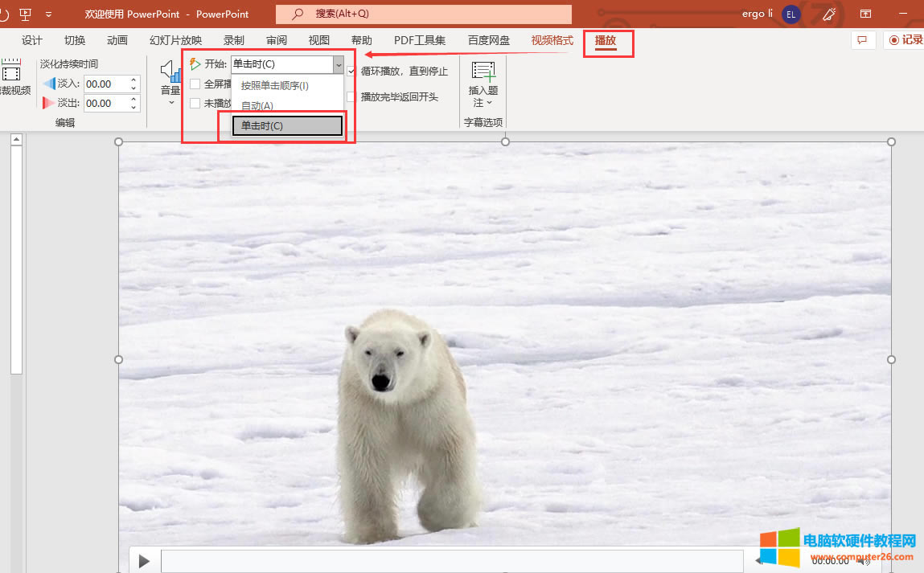Click the pen and sparkle icon in title bar
Image resolution: width=924 pixels, height=573 pixels.
coord(828,14)
